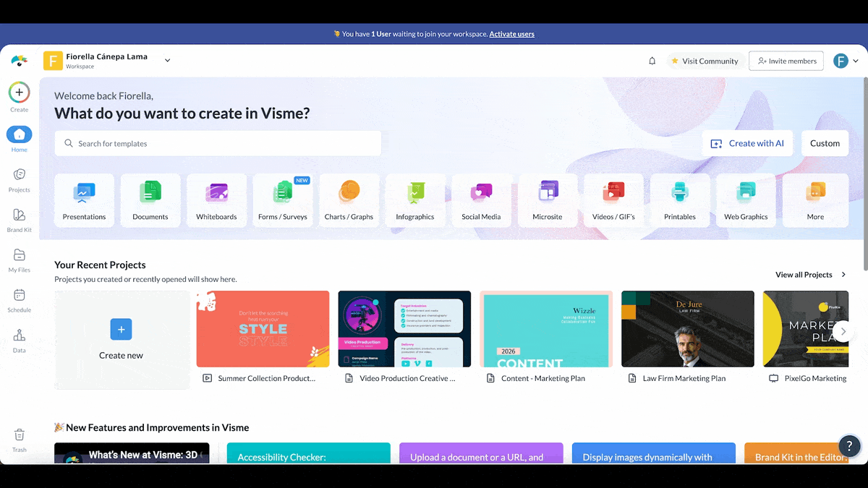This screenshot has height=488, width=868.
Task: Open Video Production Creative project thumbnail
Action: coord(404,329)
